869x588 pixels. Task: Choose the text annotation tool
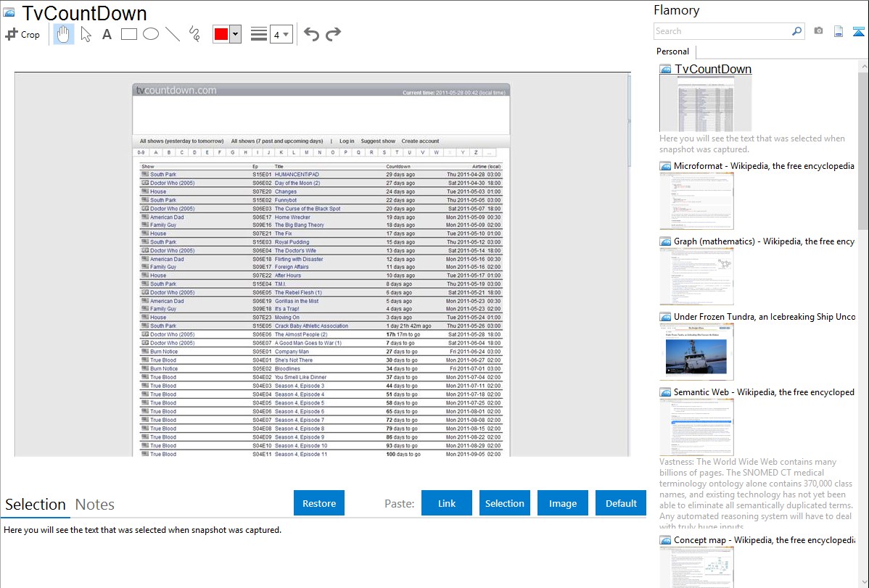coord(107,34)
